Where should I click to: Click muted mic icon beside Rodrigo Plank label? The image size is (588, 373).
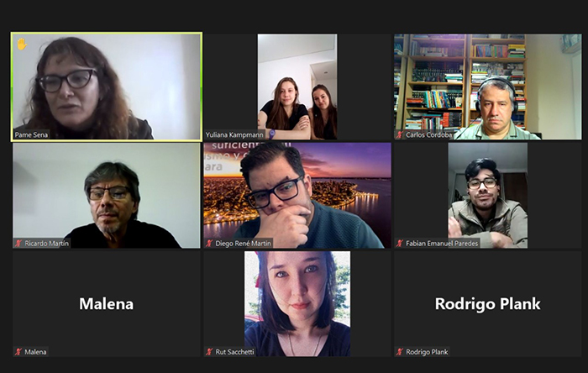click(x=399, y=352)
